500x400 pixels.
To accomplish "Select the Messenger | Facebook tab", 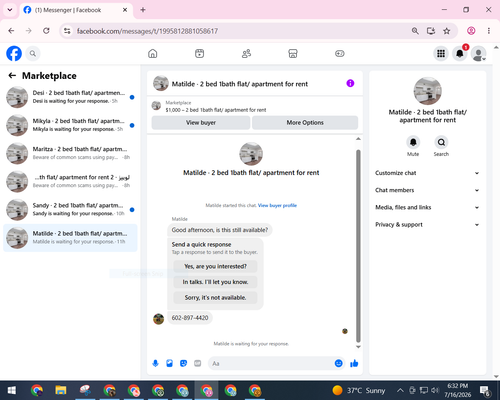I will [x=76, y=10].
